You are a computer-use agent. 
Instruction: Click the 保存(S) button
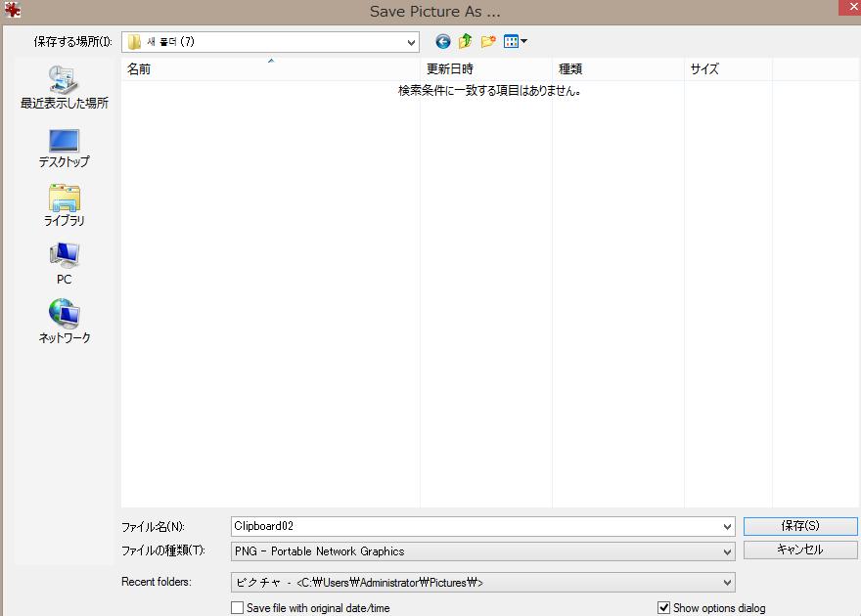pos(799,526)
